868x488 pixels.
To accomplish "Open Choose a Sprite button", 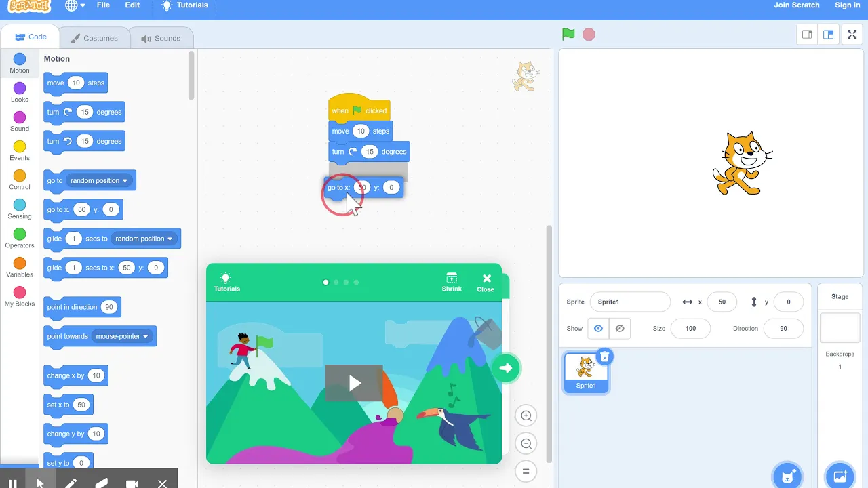I will pyautogui.click(x=788, y=476).
